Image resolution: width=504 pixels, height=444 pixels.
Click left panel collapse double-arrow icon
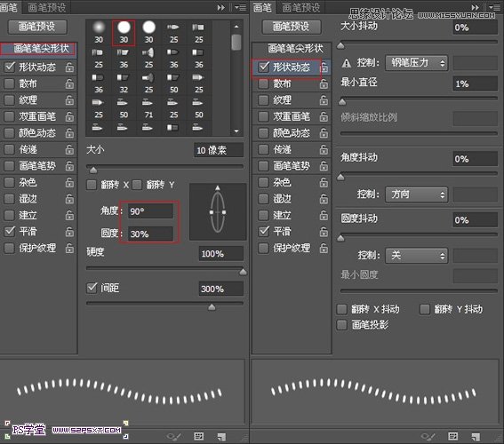point(220,7)
